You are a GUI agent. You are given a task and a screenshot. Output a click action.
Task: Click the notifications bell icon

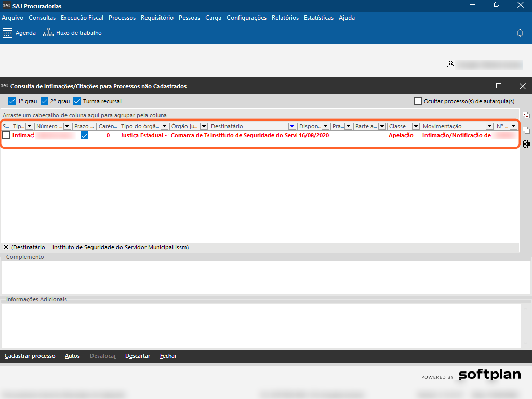pyautogui.click(x=520, y=33)
